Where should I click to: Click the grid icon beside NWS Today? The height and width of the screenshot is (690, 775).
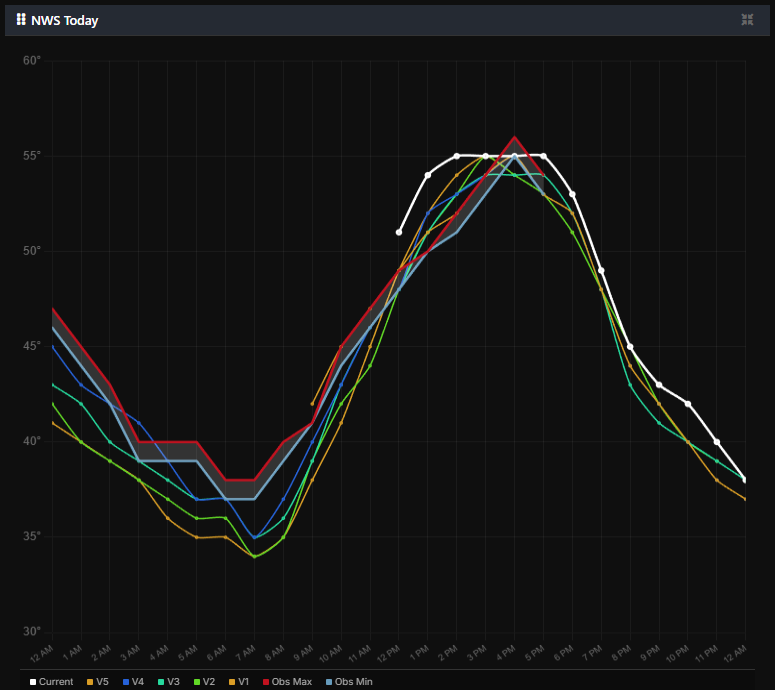[21, 20]
